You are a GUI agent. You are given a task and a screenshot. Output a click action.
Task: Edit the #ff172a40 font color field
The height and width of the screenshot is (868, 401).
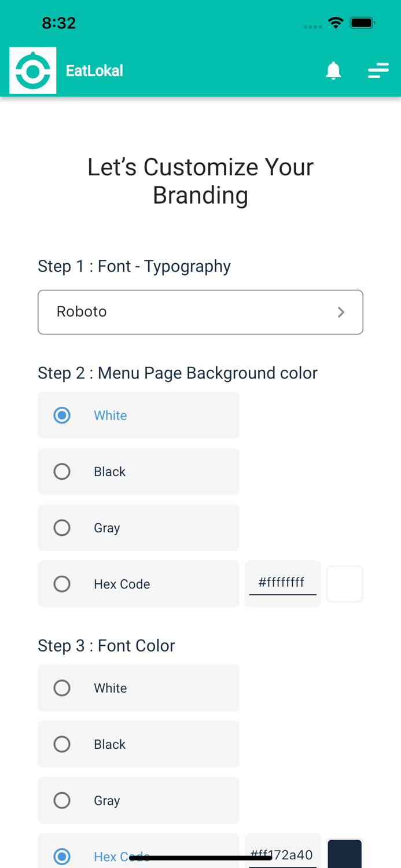[282, 855]
